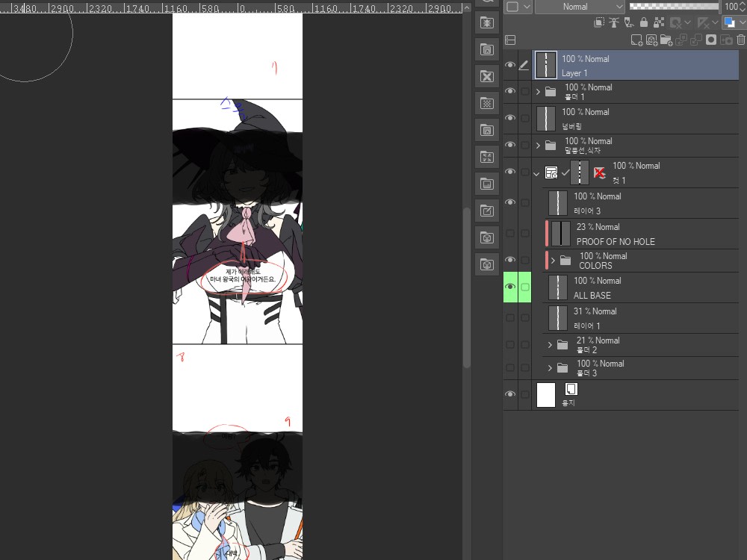
Task: Create a new raster layer
Action: coord(637,40)
